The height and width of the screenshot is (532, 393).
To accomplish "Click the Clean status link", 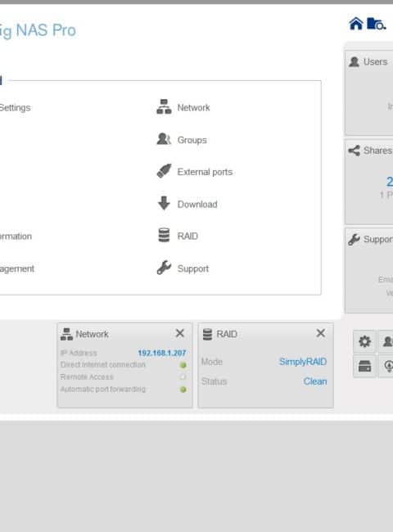I will coord(315,381).
